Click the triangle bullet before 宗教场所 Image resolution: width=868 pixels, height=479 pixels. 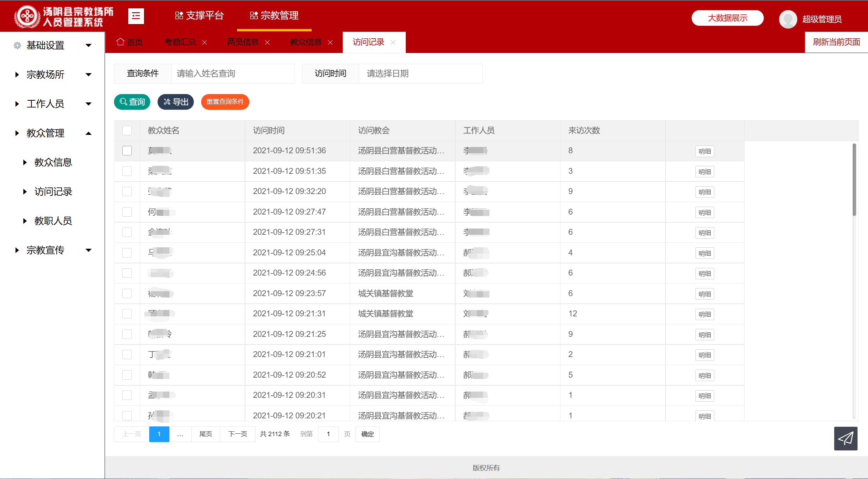pos(17,75)
